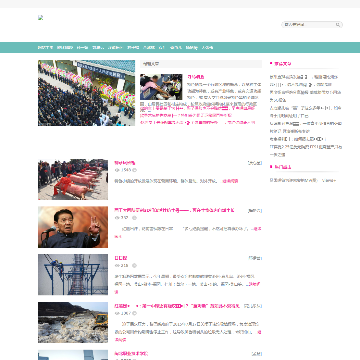The height and width of the screenshot is (360, 360).
Task: Click bracketed category tag right of pigs headline
Action: pyautogui.click(x=255, y=163)
